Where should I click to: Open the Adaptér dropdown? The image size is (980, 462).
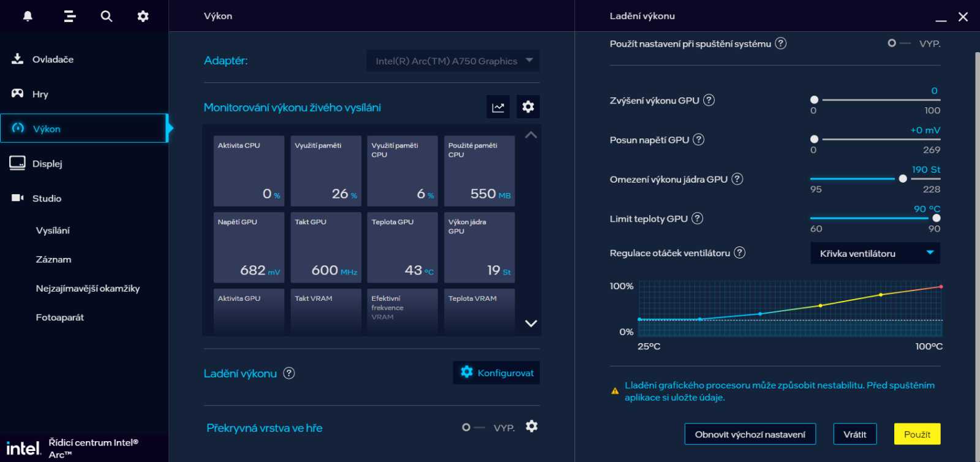(453, 61)
